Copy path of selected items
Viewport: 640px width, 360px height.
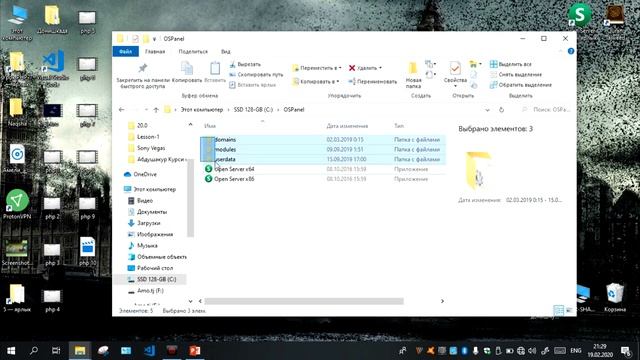point(256,75)
